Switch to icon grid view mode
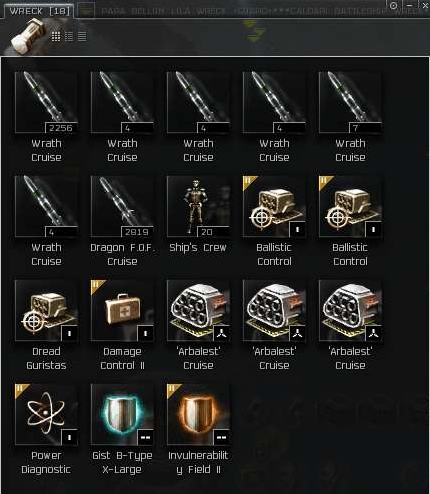430x494 pixels. point(56,36)
